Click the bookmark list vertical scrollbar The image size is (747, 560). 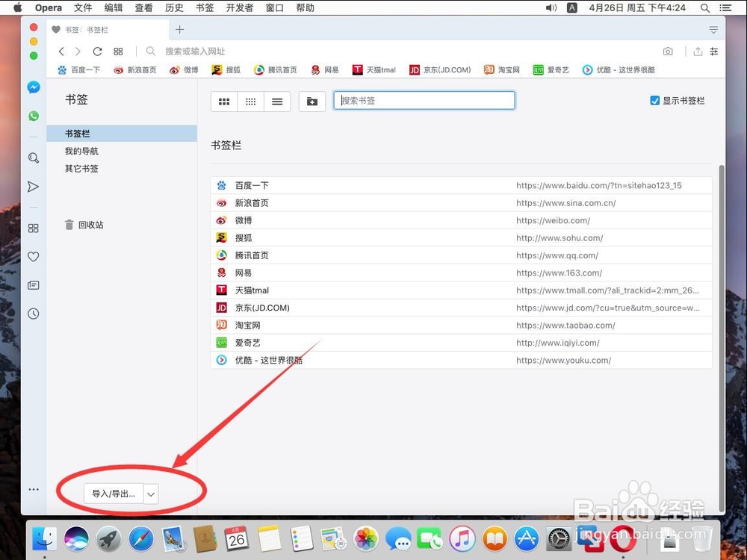pyautogui.click(x=722, y=338)
